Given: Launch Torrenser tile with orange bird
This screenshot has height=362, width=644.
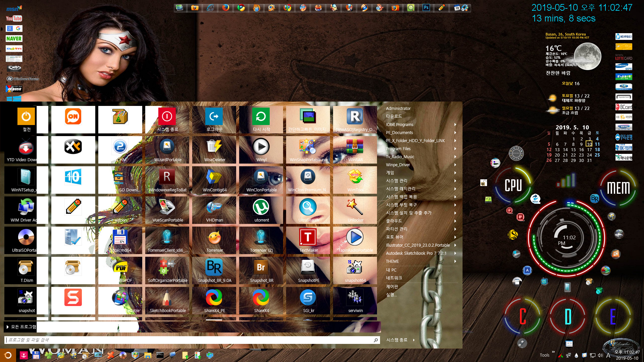Looking at the screenshot, I should click(214, 240).
